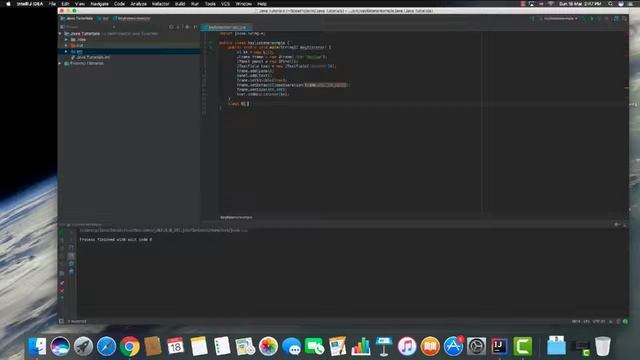Open Finder from the Dock
Screen dimensions: 640x360
pyautogui.click(x=37, y=347)
